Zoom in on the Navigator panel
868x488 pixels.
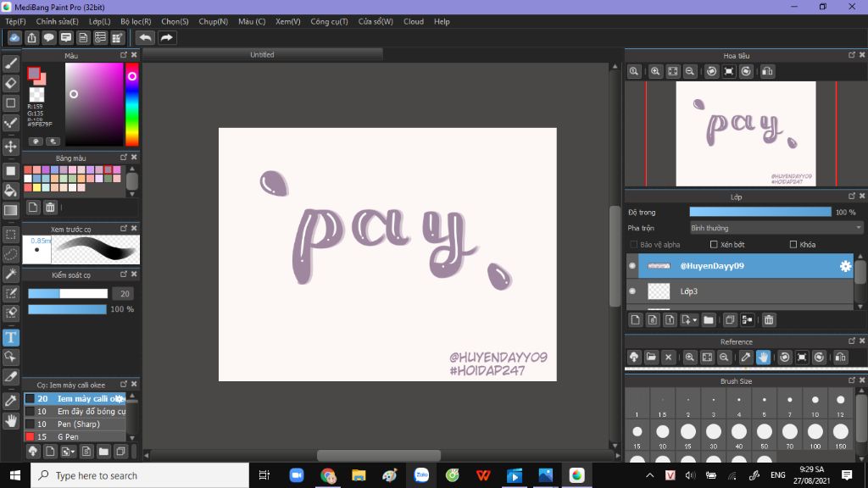(655, 71)
